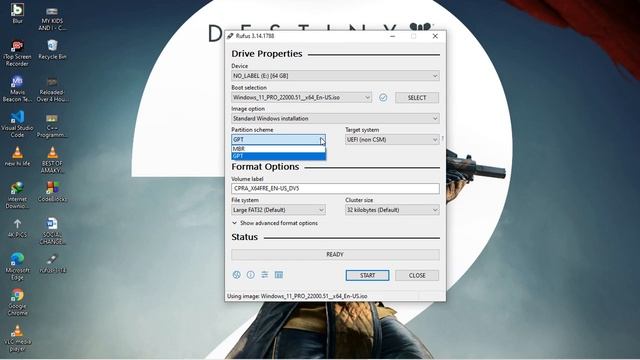640x360 pixels.
Task: Launch VLC media player desktop icon
Action: point(17,338)
